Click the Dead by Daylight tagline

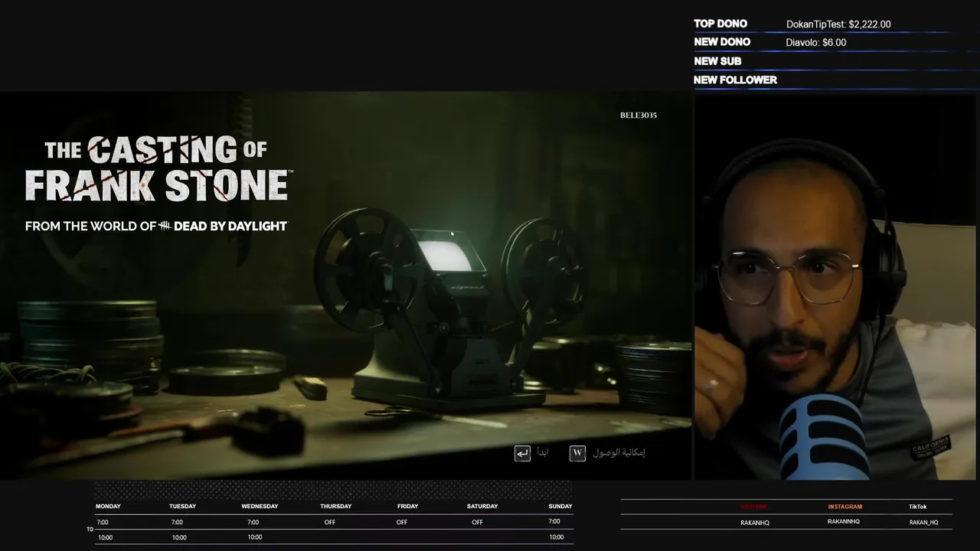coord(156,227)
